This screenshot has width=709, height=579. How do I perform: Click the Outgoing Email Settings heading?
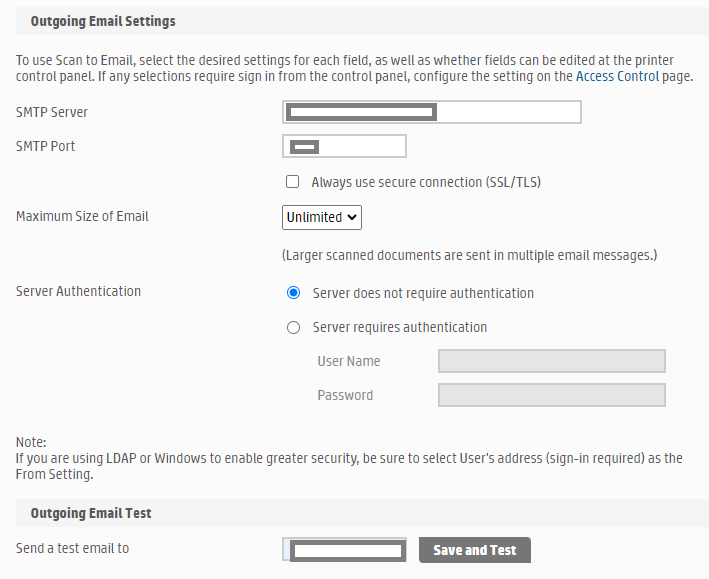pyautogui.click(x=103, y=21)
